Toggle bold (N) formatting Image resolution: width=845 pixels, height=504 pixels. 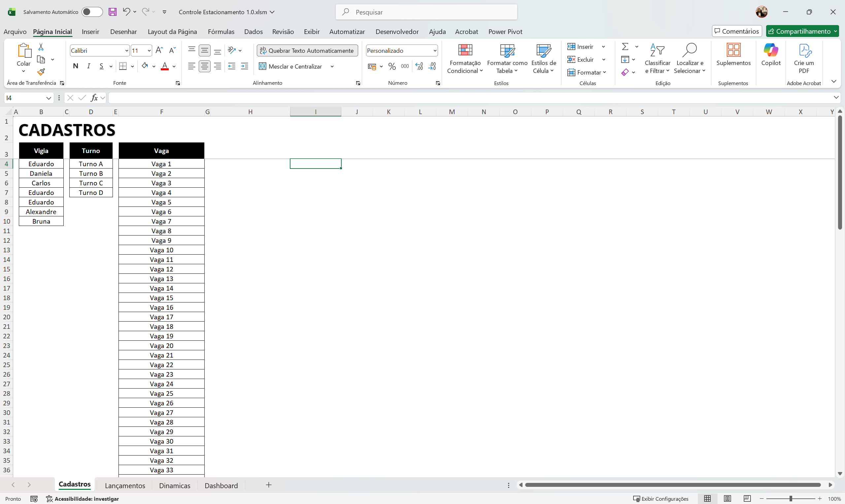tap(76, 66)
